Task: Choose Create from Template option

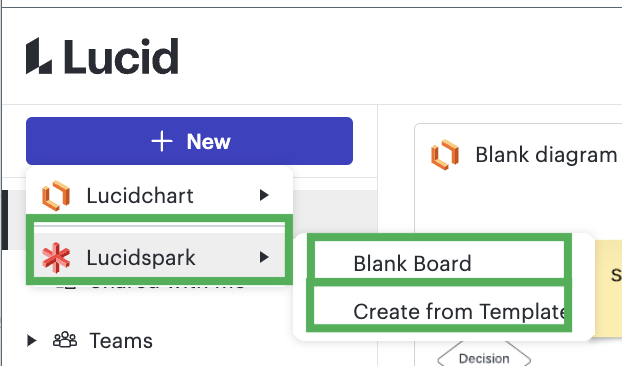Action: click(439, 306)
